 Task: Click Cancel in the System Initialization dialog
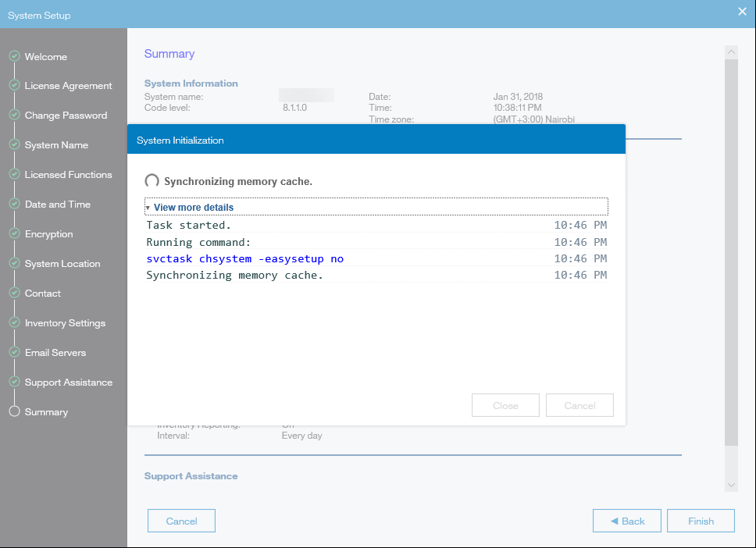coord(579,406)
